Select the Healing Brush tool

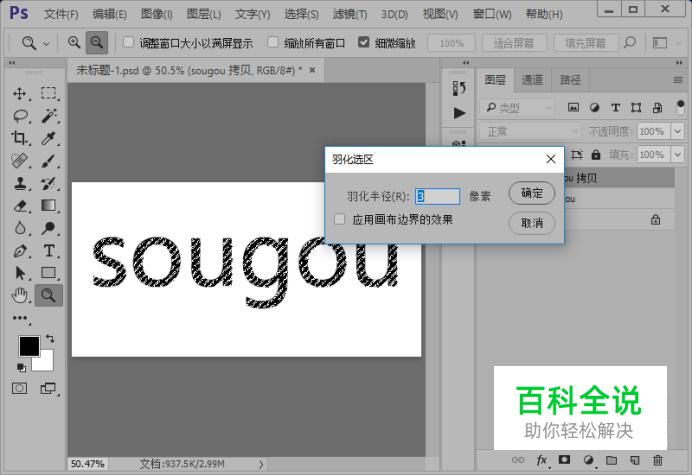tap(19, 161)
